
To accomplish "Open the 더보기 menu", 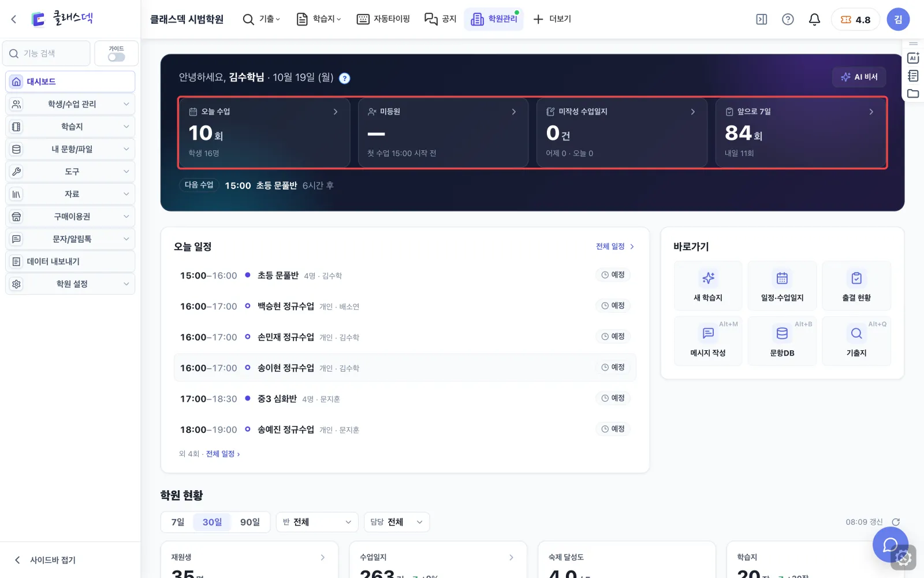I will 552,19.
